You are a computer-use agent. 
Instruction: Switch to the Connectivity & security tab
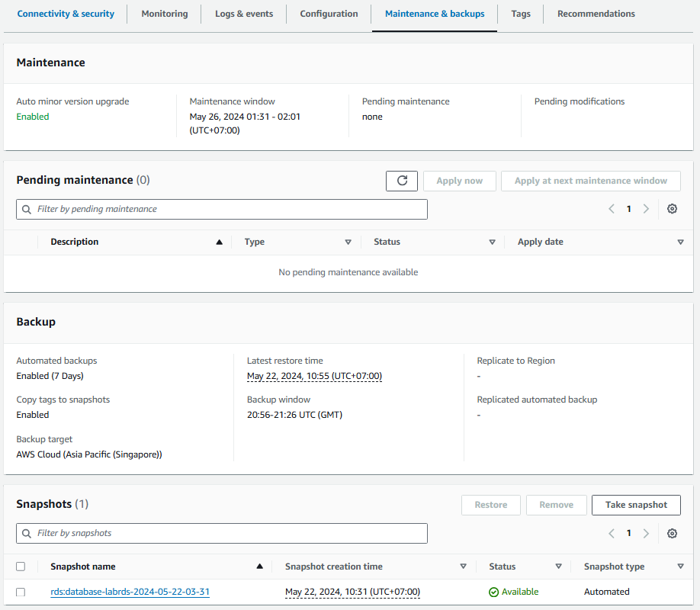(66, 14)
